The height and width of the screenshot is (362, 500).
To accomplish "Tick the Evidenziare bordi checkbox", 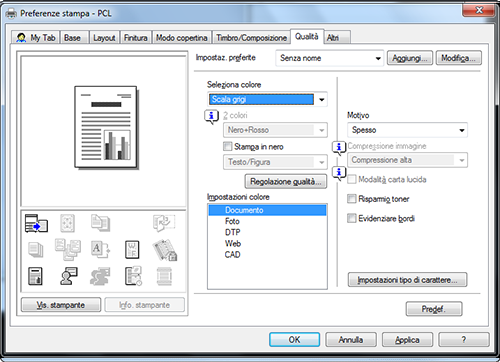I will (352, 218).
